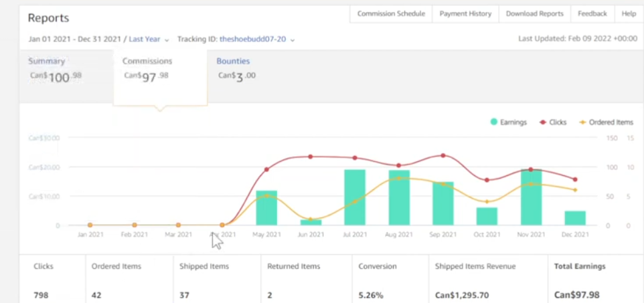The image size is (644, 303).
Task: Click the Returned Items value 2
Action: pos(269,295)
